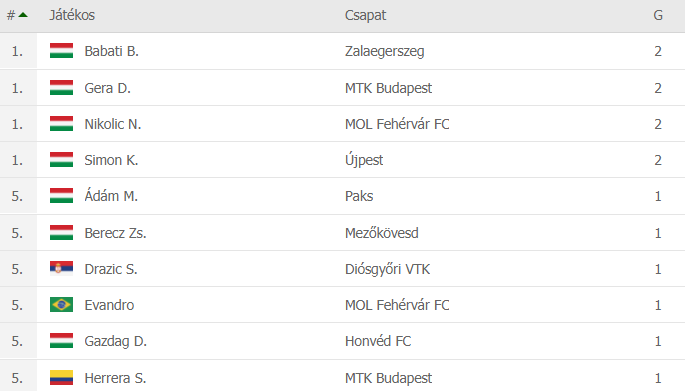Click the Hungarian flag beside Nikolic N.
The width and height of the screenshot is (685, 391).
(x=61, y=124)
